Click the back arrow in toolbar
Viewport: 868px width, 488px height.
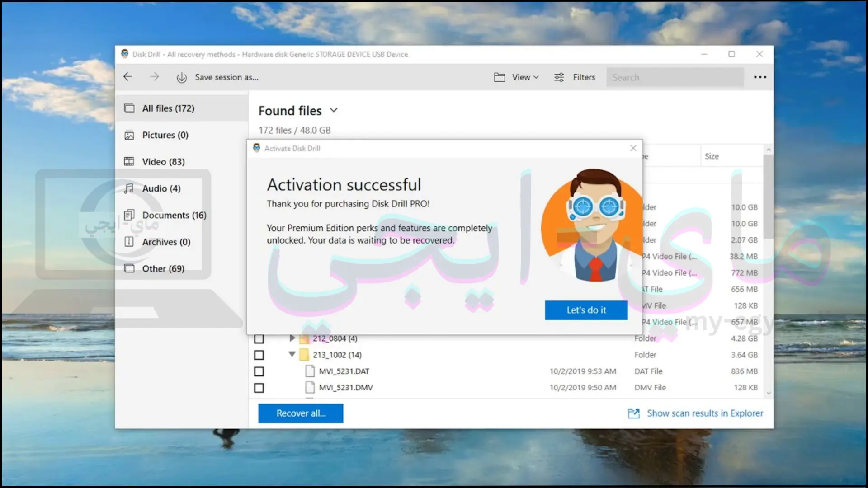[128, 77]
